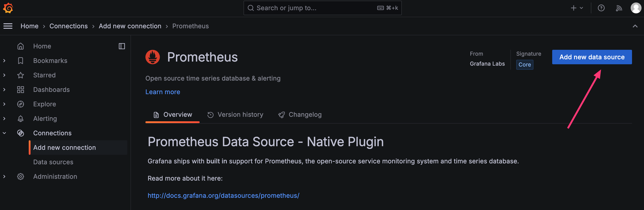Screen dimensions: 644x210
Task: Open Bookmarks label in sidebar
Action: pyautogui.click(x=50, y=61)
